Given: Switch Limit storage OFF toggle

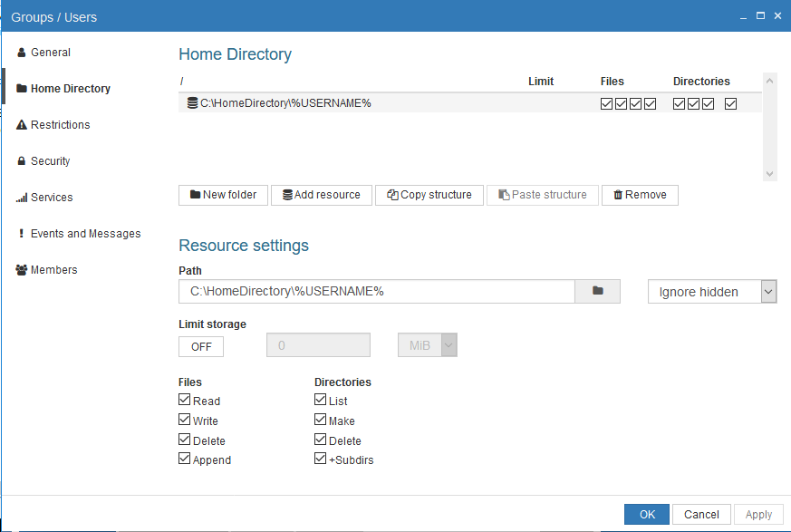Looking at the screenshot, I should pyautogui.click(x=201, y=346).
